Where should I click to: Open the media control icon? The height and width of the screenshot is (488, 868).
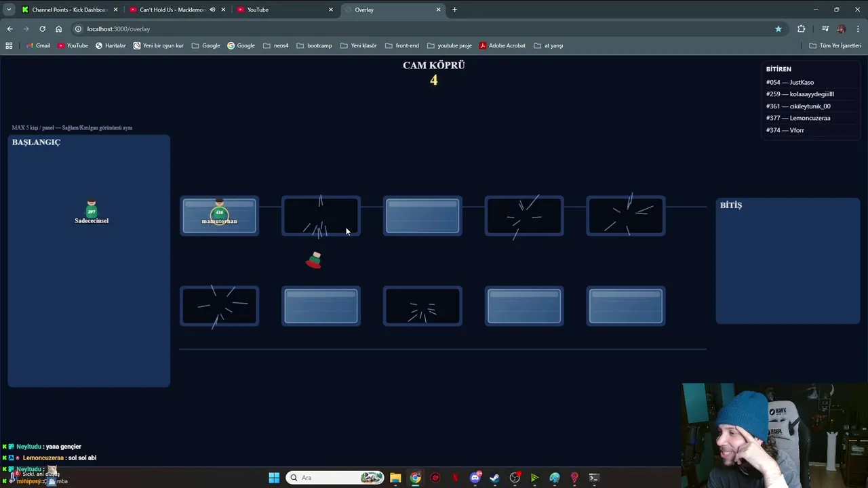[825, 29]
